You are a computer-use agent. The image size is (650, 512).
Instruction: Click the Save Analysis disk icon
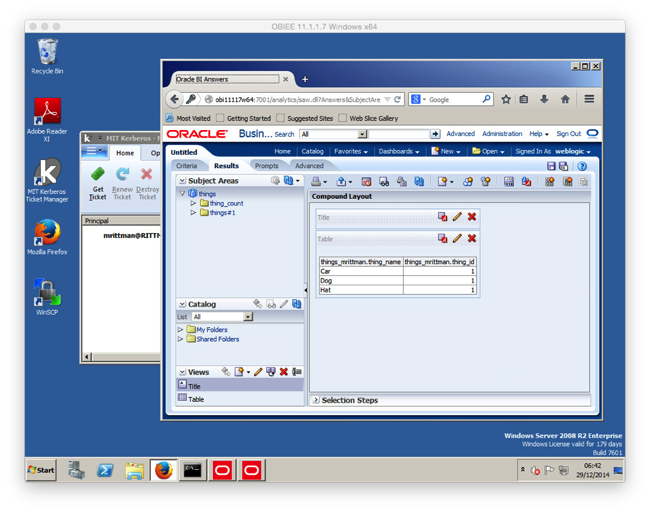551,166
